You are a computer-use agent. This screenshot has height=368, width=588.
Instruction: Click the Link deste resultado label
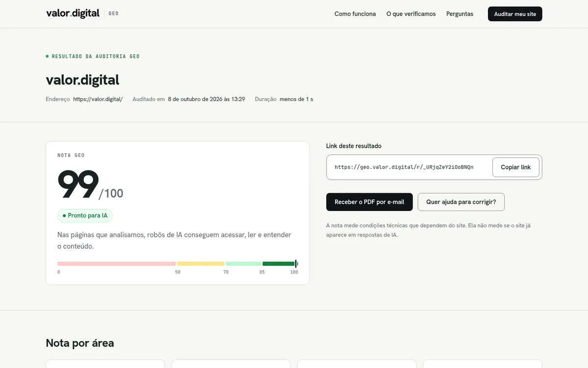354,146
